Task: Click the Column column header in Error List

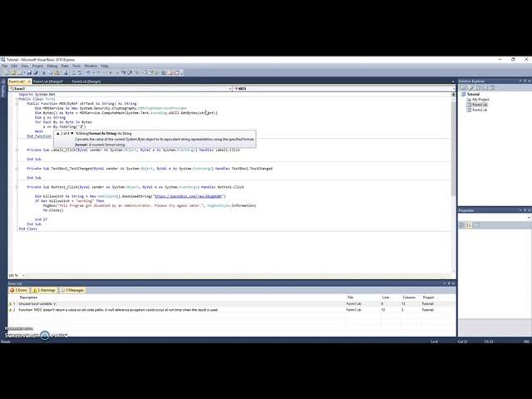Action: click(409, 298)
